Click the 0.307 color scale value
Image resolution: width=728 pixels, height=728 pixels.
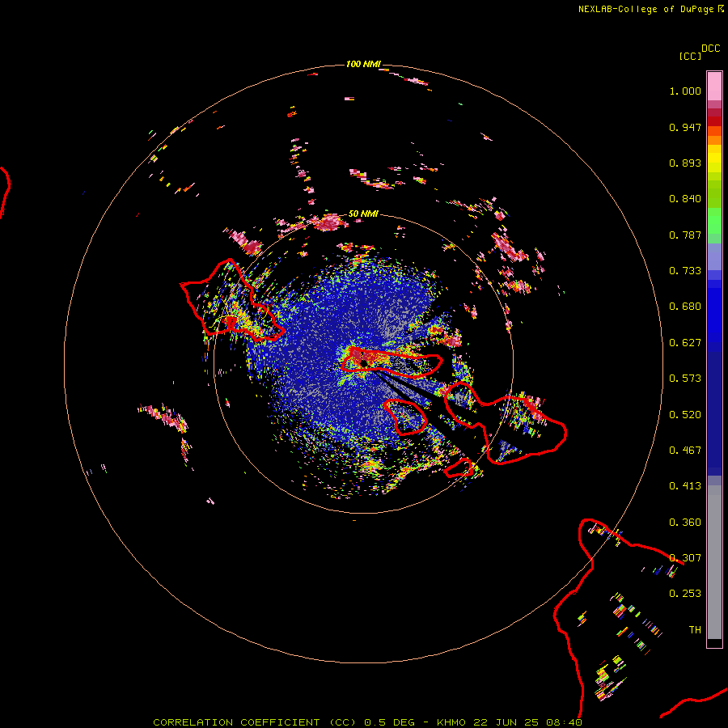click(685, 558)
